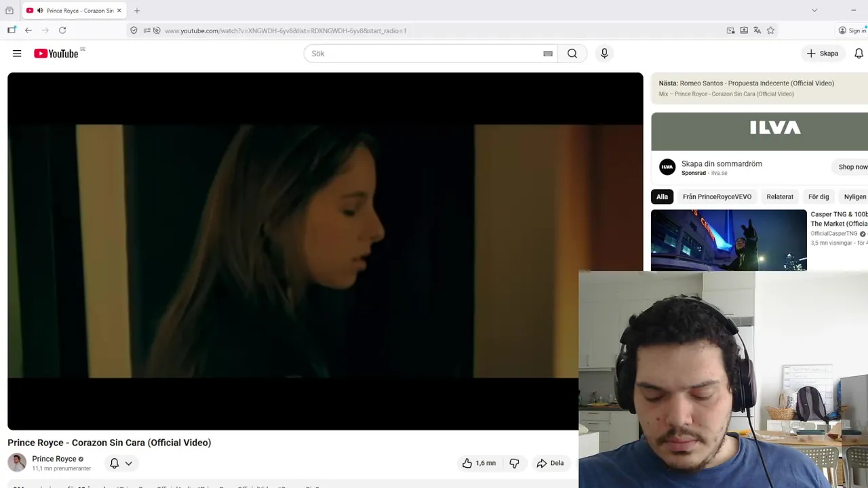
Task: Open the tab list archive icon
Action: [x=9, y=10]
